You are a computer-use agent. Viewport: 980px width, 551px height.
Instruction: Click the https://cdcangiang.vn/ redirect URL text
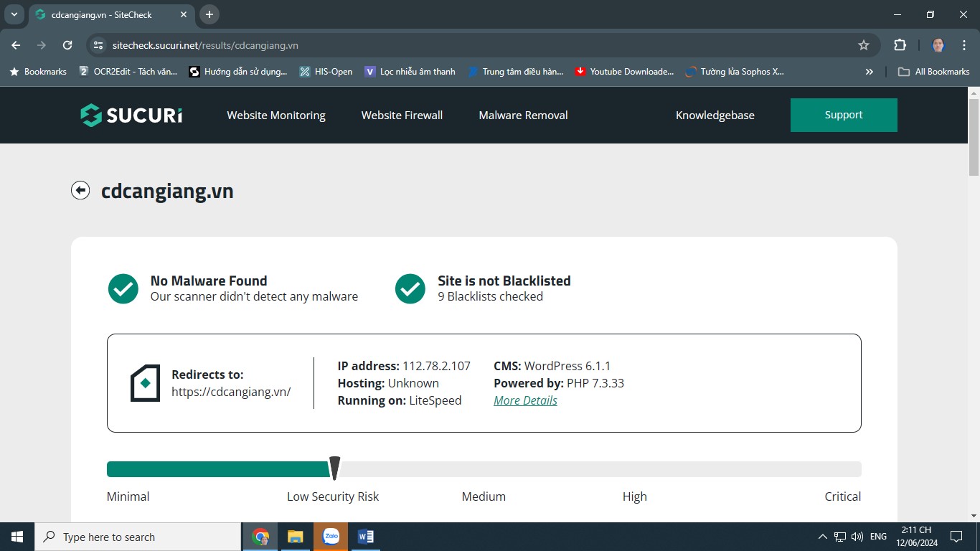(x=231, y=392)
